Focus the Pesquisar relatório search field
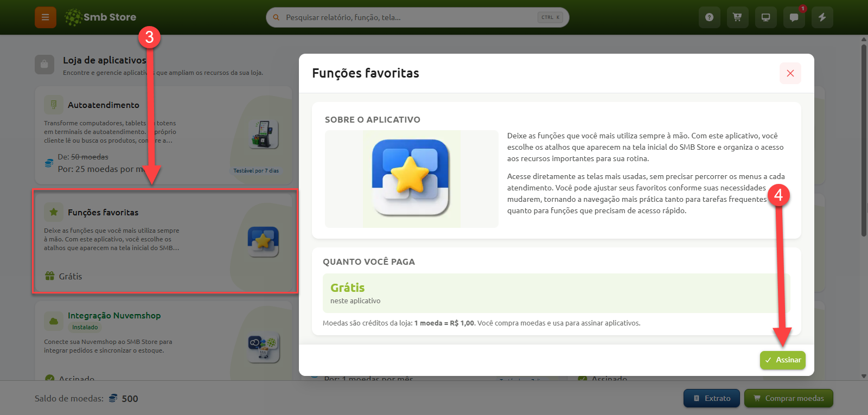The width and height of the screenshot is (868, 415). [x=418, y=17]
